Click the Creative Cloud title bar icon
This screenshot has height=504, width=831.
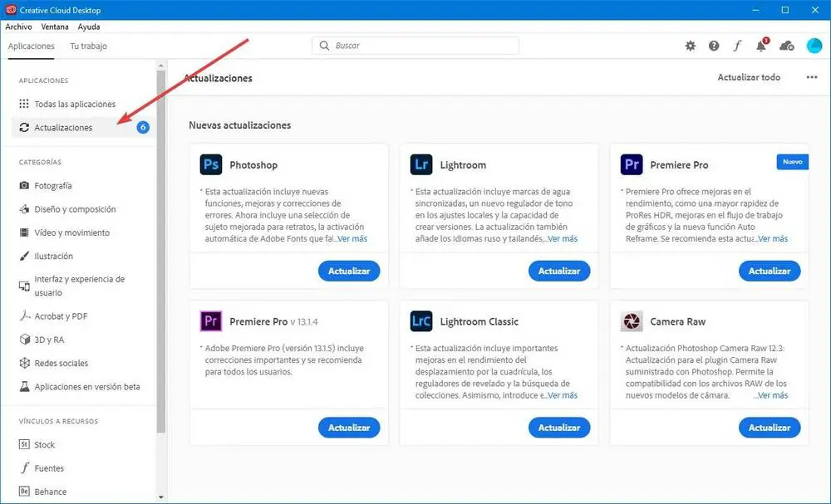click(x=11, y=10)
